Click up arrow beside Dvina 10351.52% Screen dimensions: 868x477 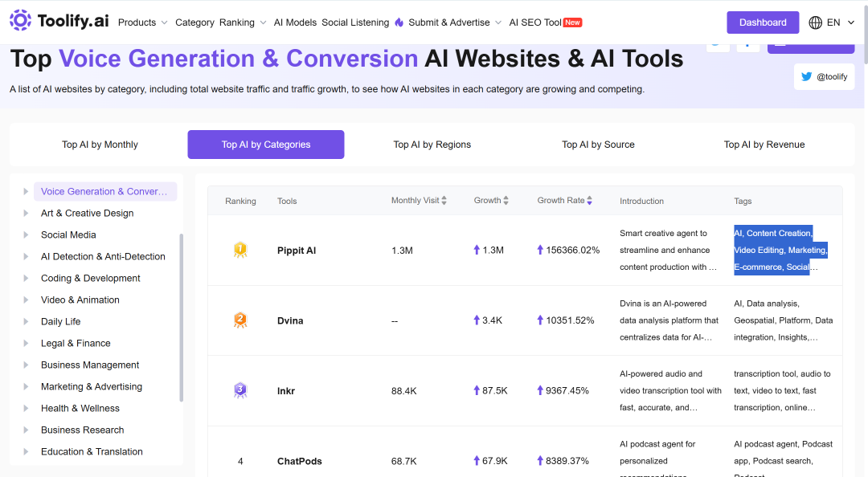coord(540,320)
